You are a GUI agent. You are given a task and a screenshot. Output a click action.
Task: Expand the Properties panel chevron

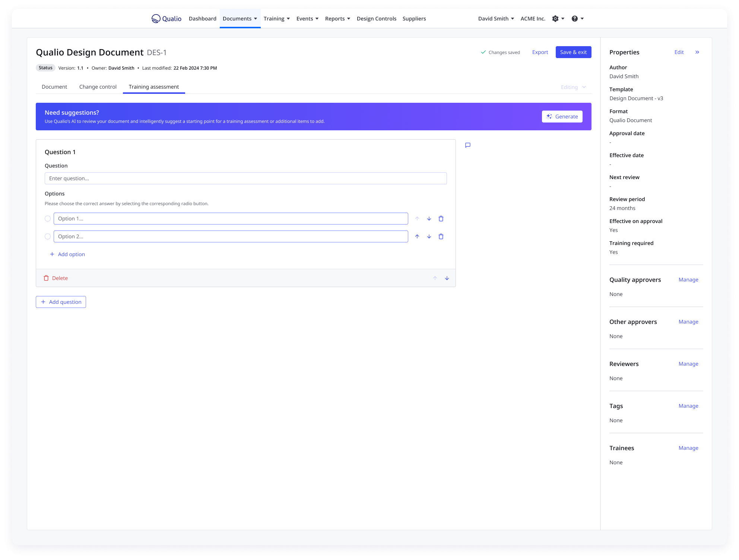[x=697, y=52]
